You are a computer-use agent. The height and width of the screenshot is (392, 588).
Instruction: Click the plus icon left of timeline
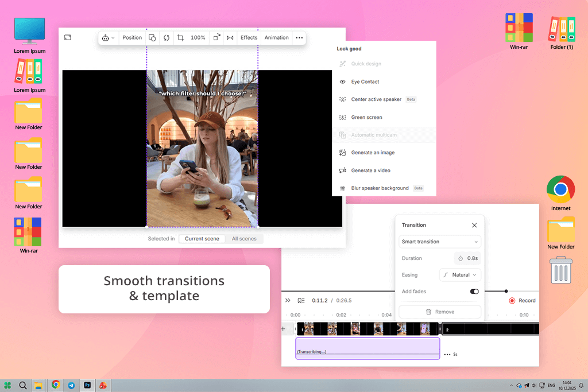click(284, 329)
